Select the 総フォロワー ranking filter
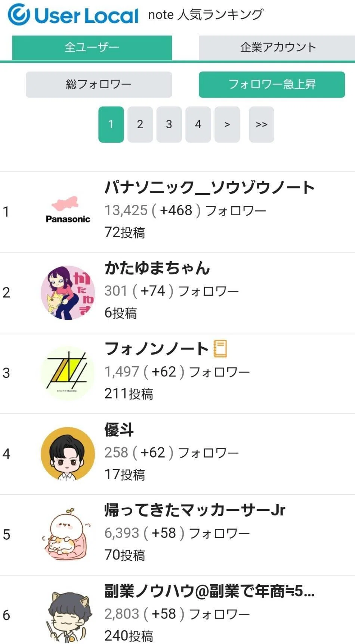The height and width of the screenshot is (644, 355). pos(99,84)
